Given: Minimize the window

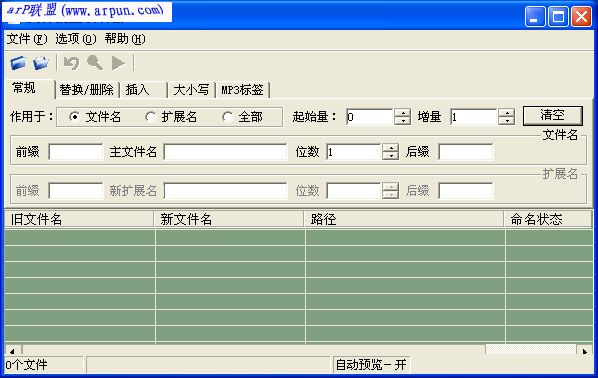Looking at the screenshot, I should point(535,17).
